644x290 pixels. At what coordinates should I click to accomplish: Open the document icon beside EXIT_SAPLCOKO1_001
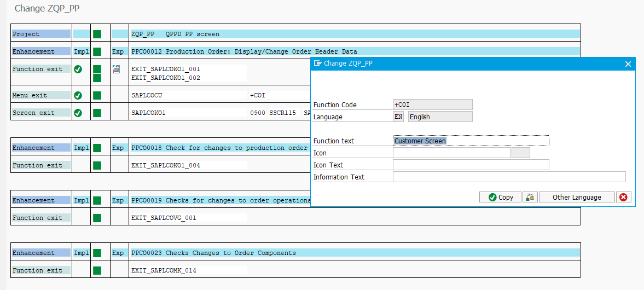point(116,69)
